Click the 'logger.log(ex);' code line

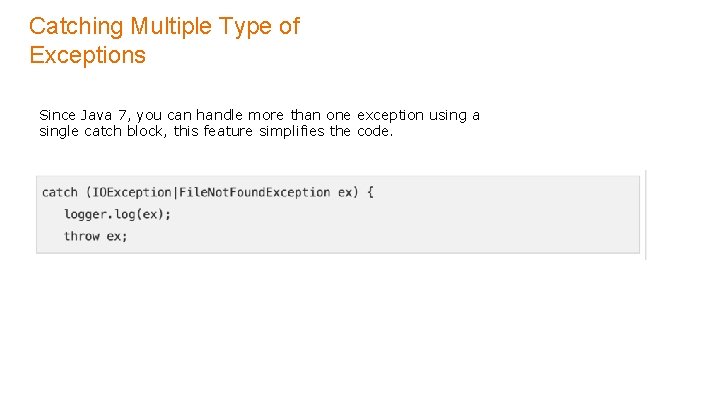tap(117, 214)
